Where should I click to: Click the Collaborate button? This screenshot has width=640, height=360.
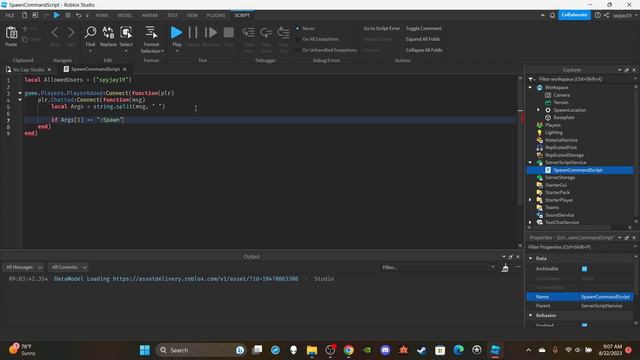574,15
